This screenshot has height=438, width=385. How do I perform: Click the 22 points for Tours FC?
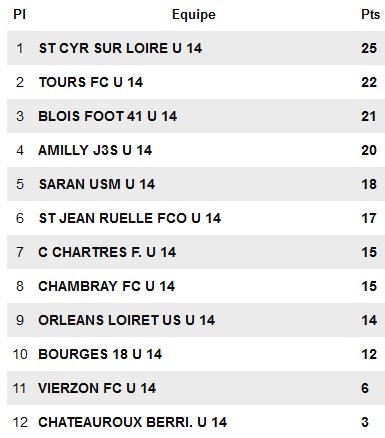click(369, 82)
